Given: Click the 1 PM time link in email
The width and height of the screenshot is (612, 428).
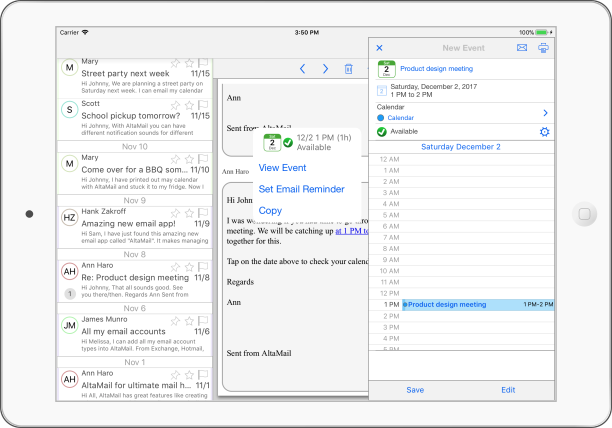Looking at the screenshot, I should point(352,231).
